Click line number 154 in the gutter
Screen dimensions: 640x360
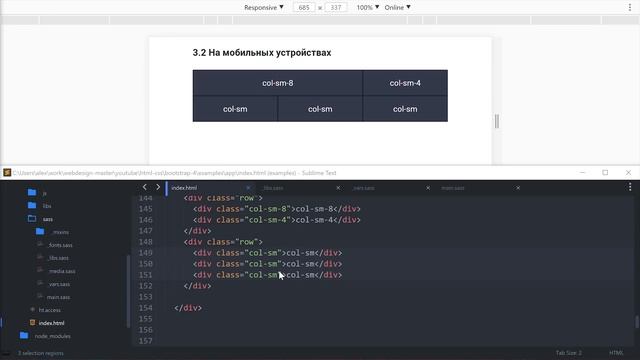pos(145,308)
